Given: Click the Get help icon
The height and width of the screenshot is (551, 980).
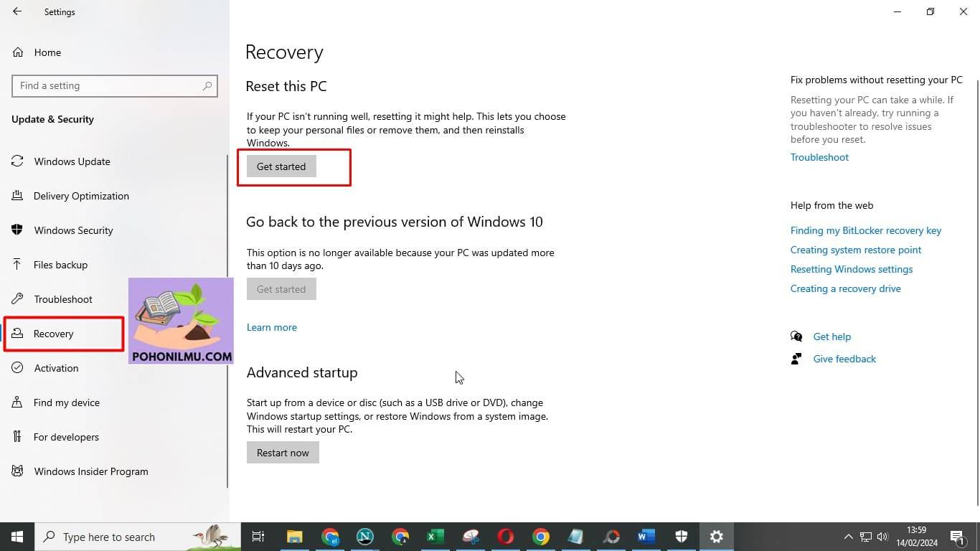Looking at the screenshot, I should 796,336.
